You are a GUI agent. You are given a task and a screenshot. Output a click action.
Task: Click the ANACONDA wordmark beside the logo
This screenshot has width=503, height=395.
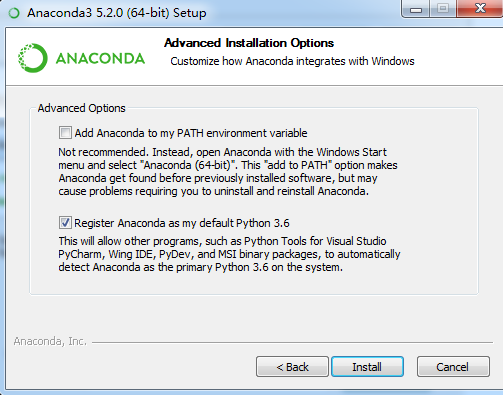pyautogui.click(x=100, y=59)
